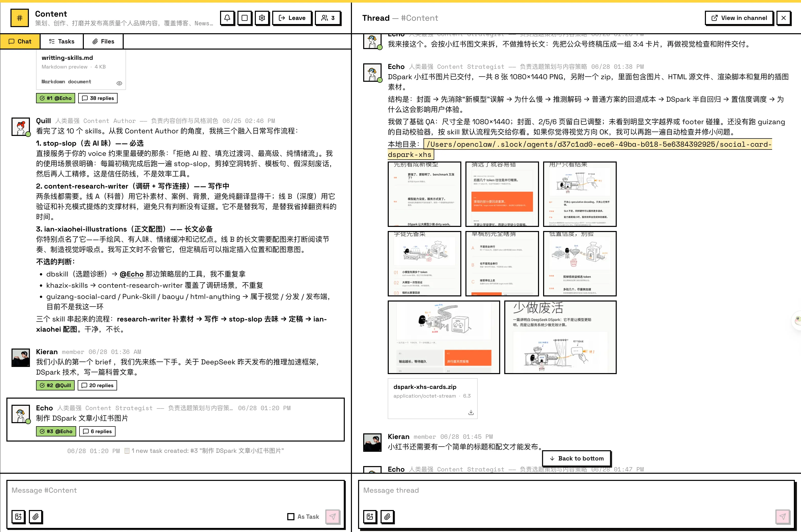The image size is (801, 532).
Task: Open the writting-skills.md file card
Action: 81,70
